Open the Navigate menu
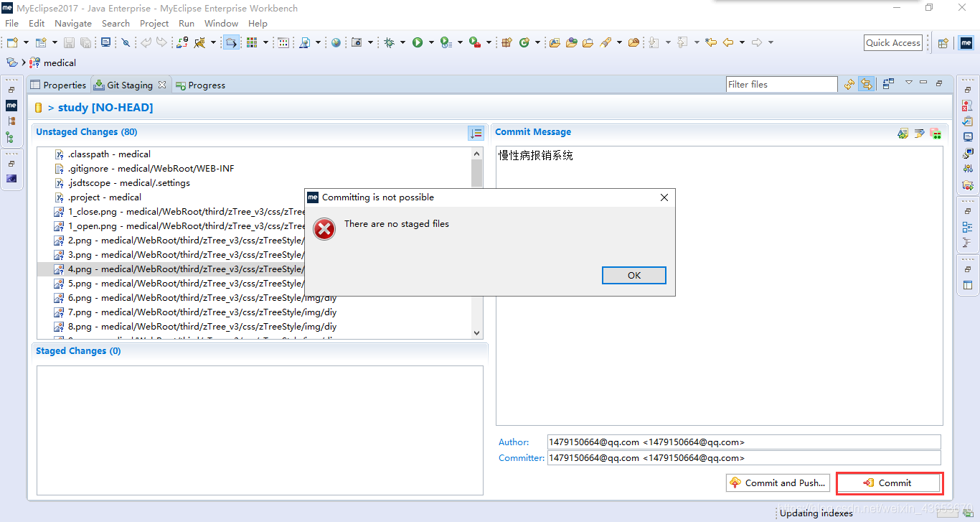 click(x=73, y=24)
